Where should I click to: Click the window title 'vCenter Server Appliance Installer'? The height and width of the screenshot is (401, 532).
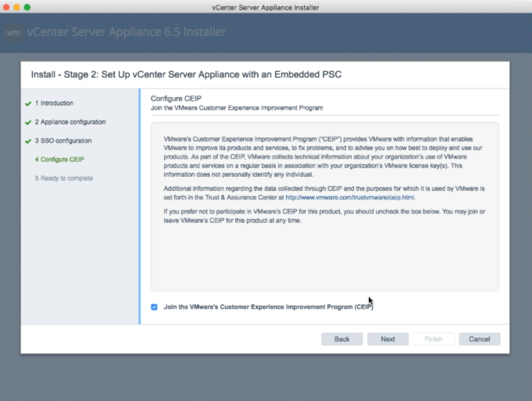[x=265, y=7]
